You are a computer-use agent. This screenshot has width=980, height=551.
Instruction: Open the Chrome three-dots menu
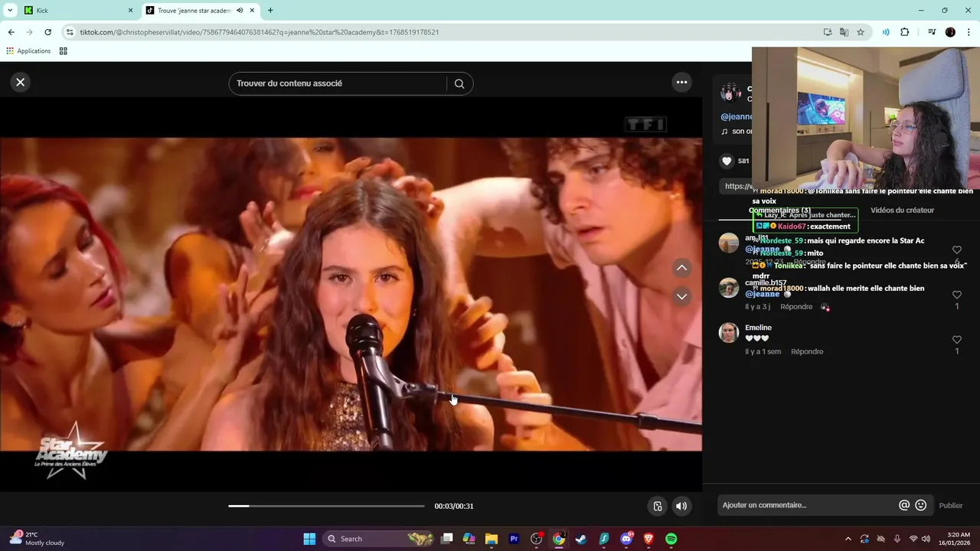click(x=969, y=32)
